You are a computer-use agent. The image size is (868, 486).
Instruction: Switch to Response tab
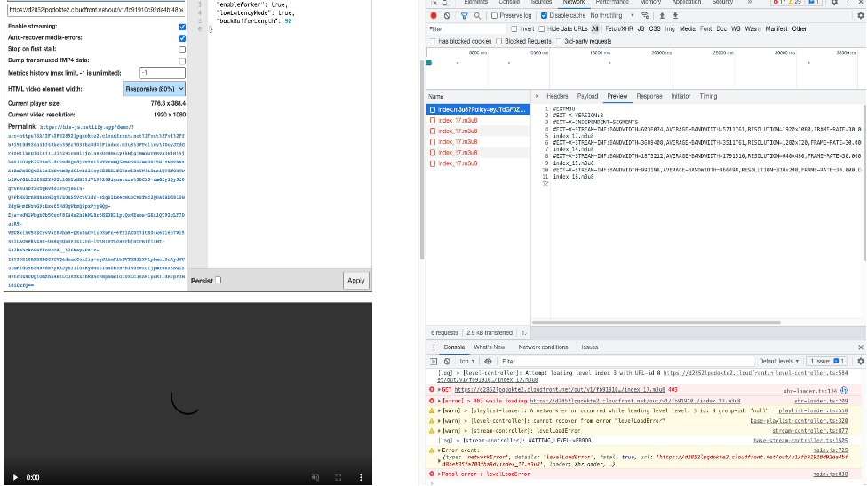(649, 96)
